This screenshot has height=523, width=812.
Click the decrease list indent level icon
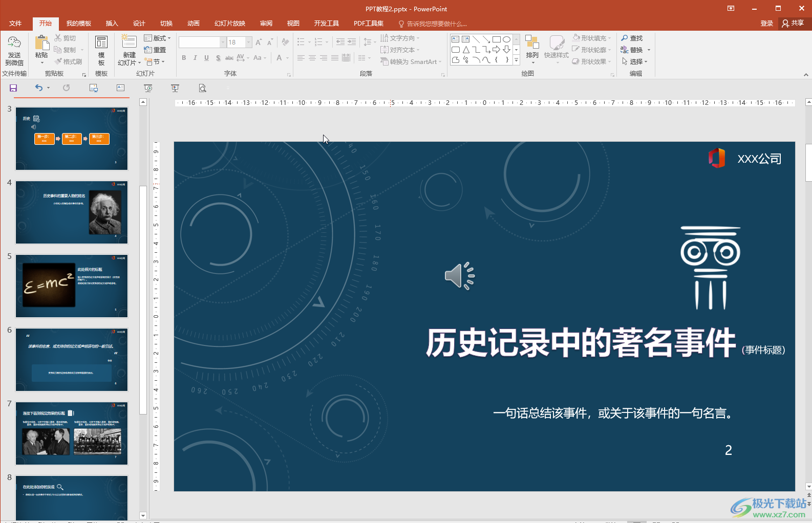click(340, 42)
